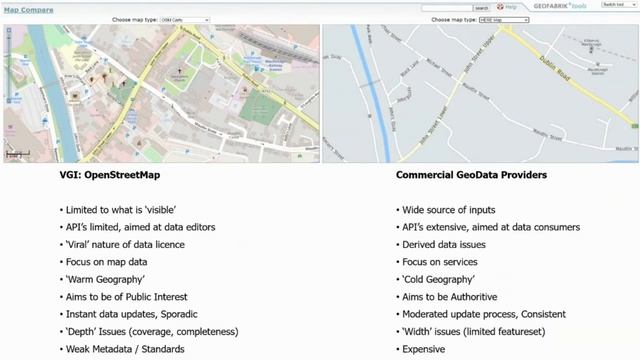The image size is (640, 360).
Task: Click the Help lifebuoy icon
Action: (500, 7)
